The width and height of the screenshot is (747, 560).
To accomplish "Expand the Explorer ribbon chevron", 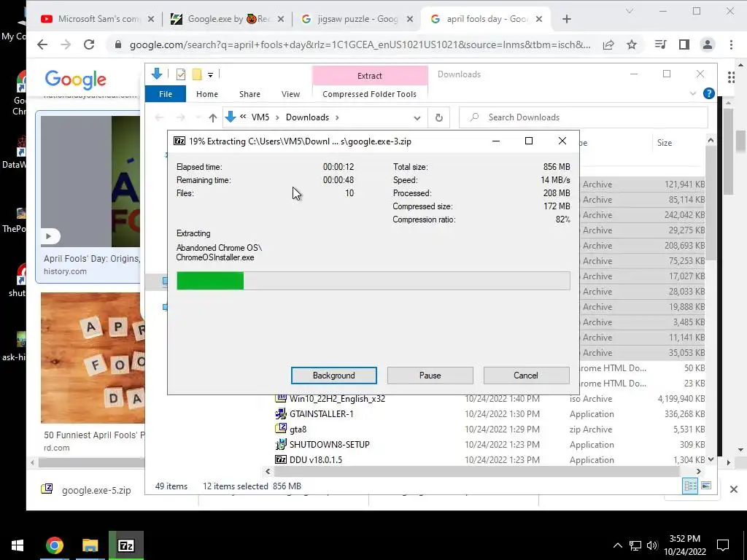I will pyautogui.click(x=693, y=93).
